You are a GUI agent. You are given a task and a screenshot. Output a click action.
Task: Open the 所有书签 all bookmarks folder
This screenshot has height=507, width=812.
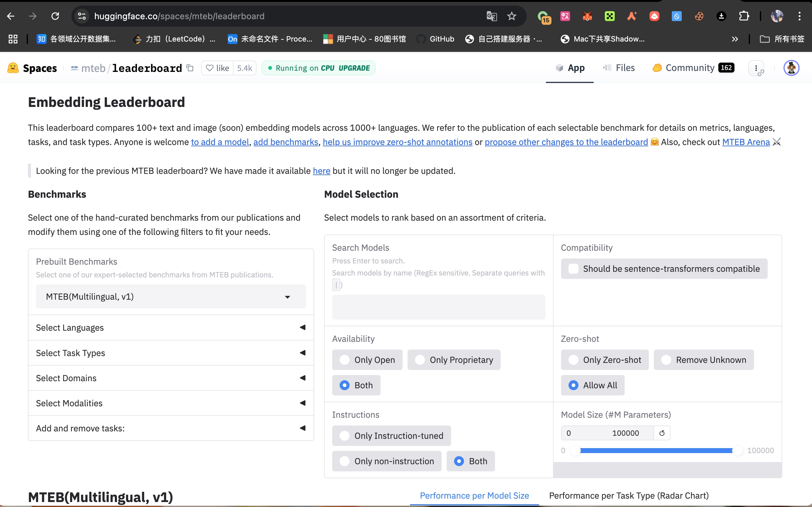tap(782, 39)
